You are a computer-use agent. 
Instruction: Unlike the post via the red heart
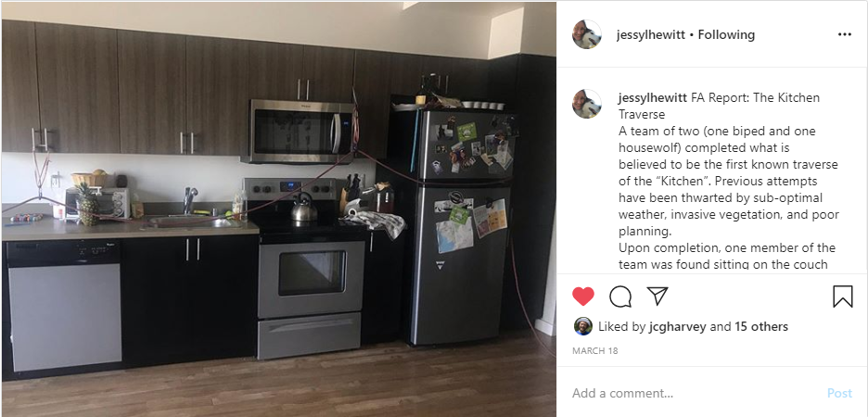click(x=583, y=297)
